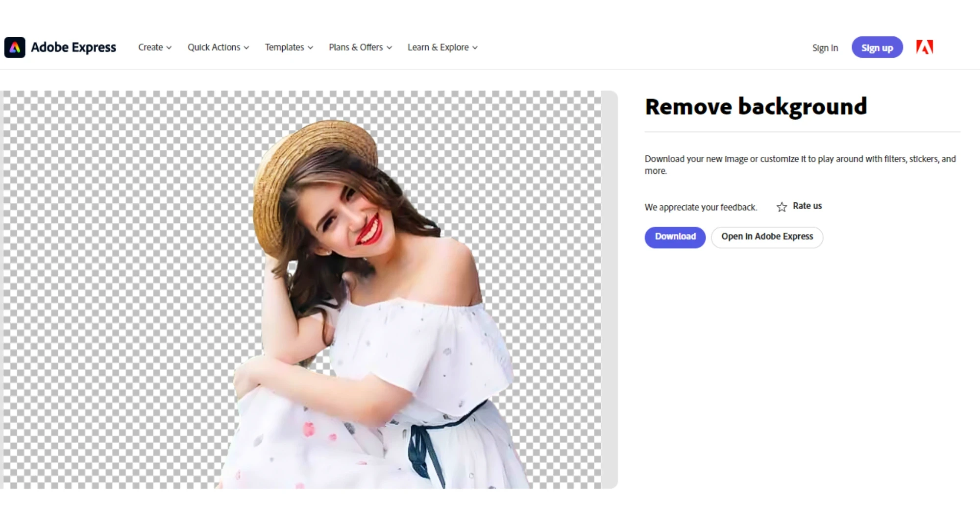980x529 pixels.
Task: Expand the Quick Actions chevron arrow
Action: (x=246, y=48)
